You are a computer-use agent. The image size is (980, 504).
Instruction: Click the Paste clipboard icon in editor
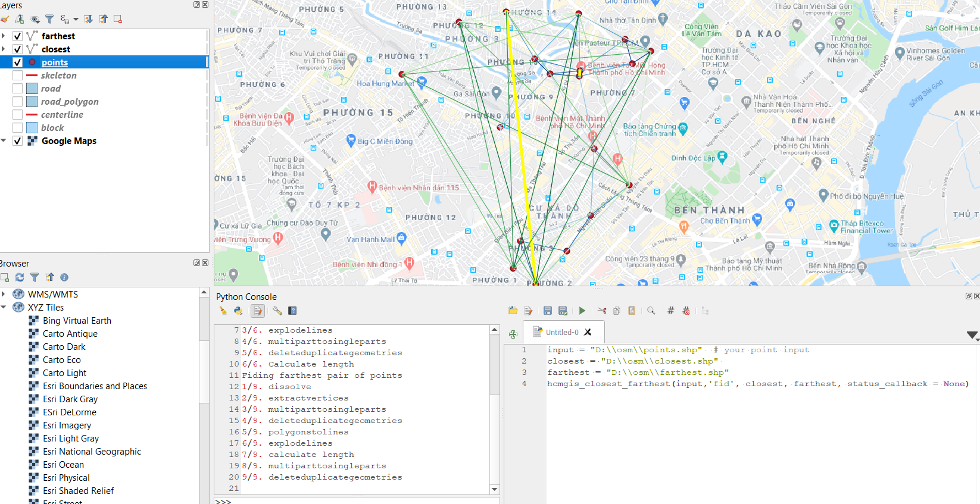pos(632,311)
